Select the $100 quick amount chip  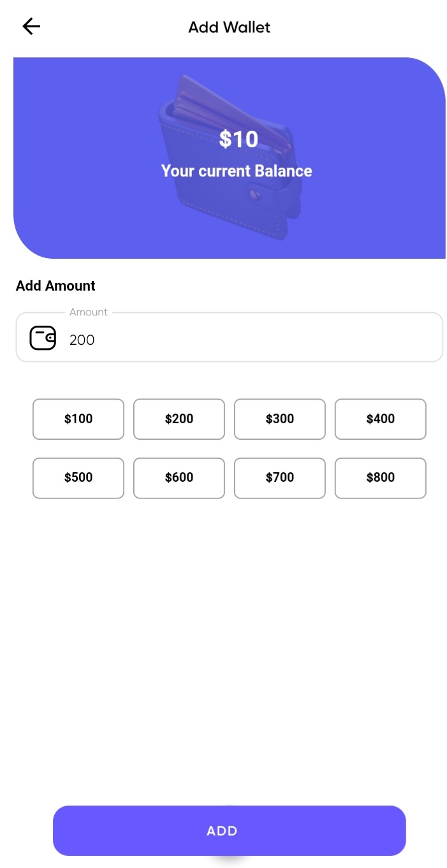click(x=78, y=419)
